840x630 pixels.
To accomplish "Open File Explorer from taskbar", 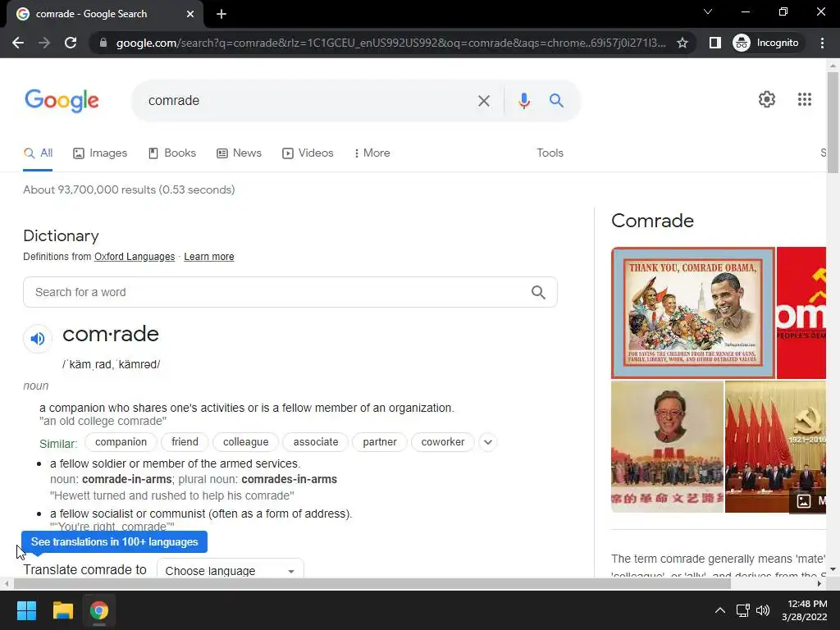I will pos(62,610).
